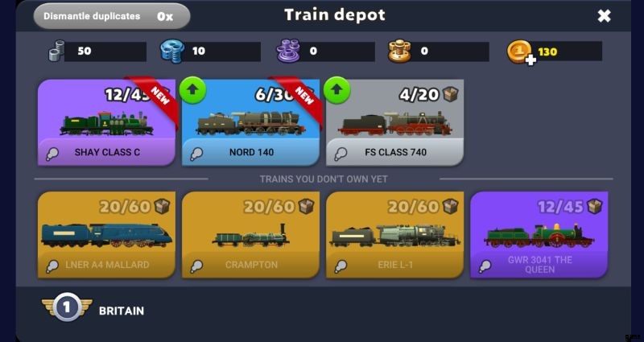Click the Dismantle duplicates button

click(112, 16)
